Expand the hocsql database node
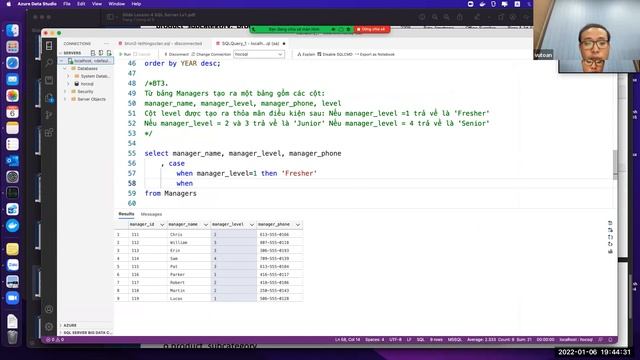The image size is (640, 360). [x=68, y=84]
